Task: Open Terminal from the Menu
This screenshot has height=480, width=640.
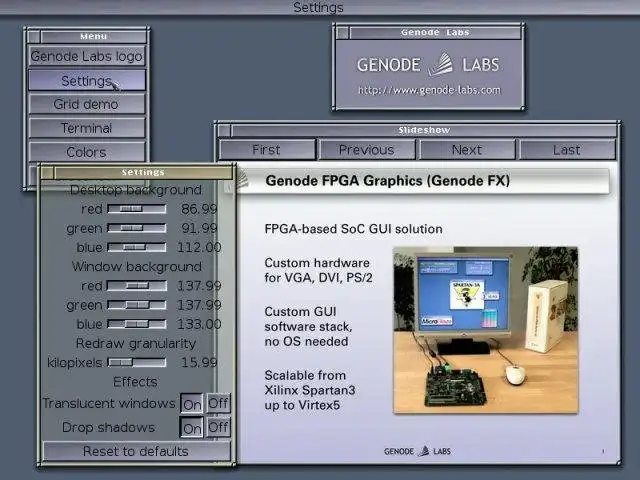Action: coord(87,128)
